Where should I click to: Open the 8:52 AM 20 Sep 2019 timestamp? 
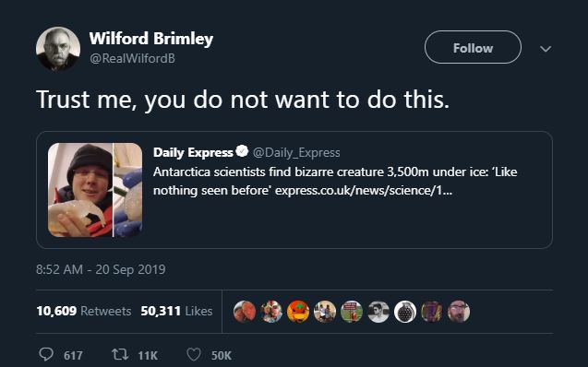click(x=101, y=269)
